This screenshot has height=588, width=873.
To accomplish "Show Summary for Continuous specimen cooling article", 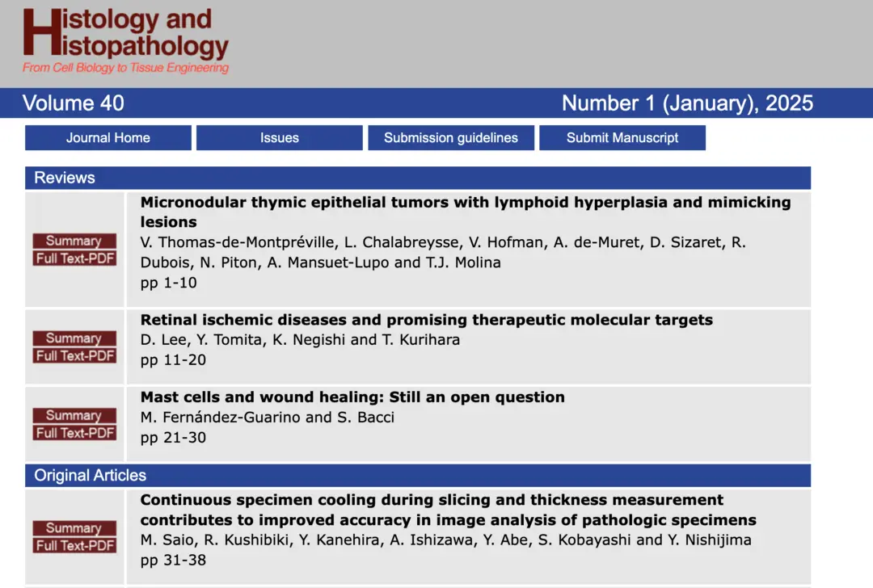I will click(74, 528).
